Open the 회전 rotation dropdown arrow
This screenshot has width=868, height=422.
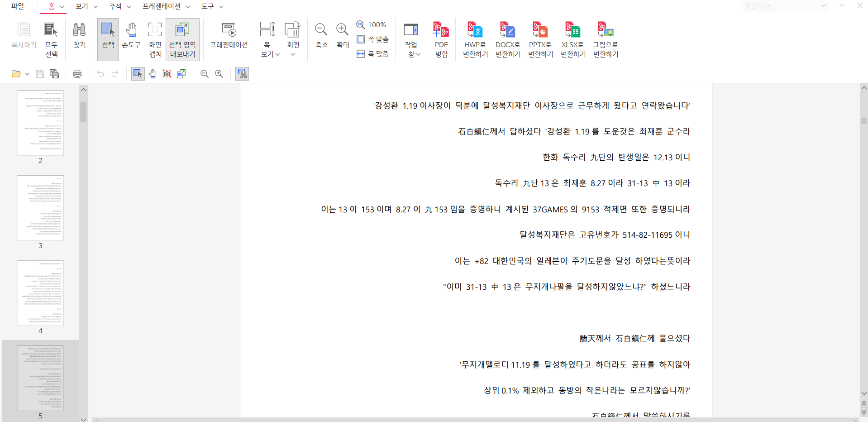click(x=293, y=55)
